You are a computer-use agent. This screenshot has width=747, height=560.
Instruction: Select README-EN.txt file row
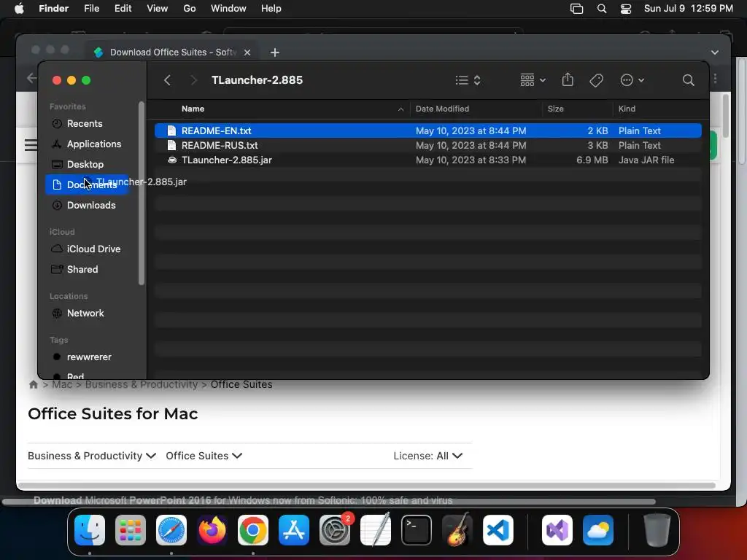click(427, 131)
